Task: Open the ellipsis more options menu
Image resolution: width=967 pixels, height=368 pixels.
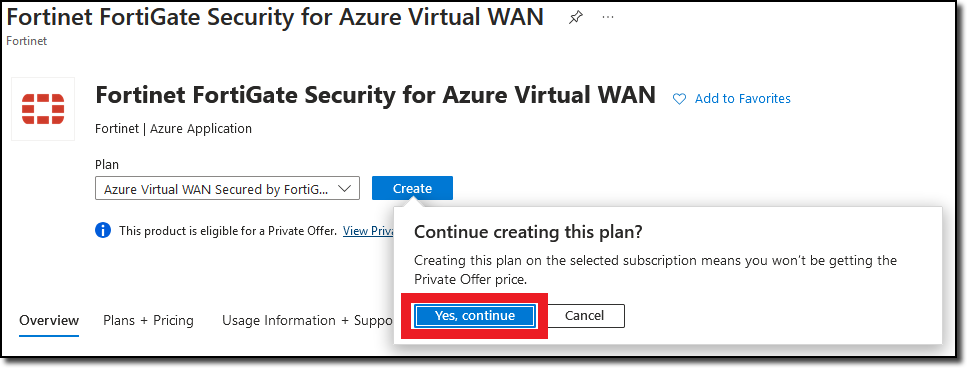Action: (x=608, y=18)
